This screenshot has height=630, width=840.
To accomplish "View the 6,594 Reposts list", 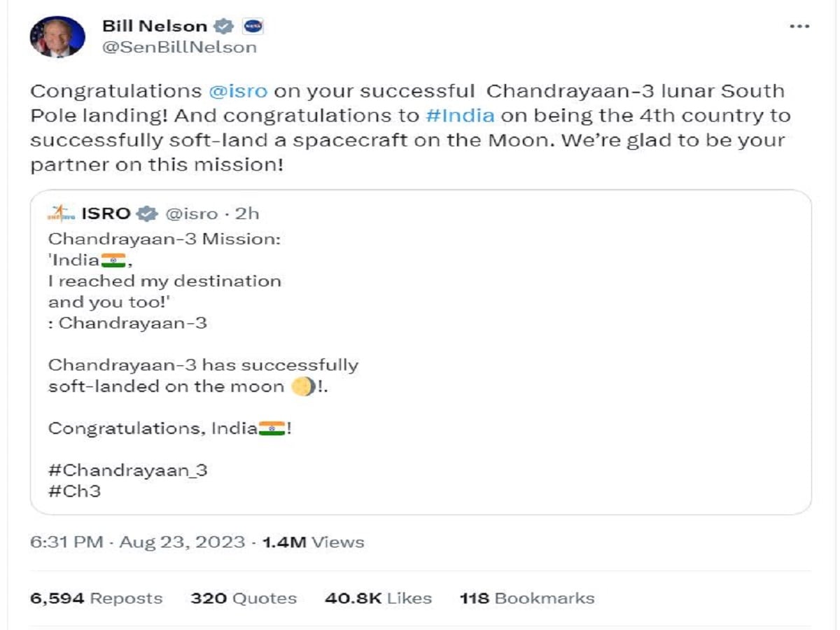I will (96, 598).
